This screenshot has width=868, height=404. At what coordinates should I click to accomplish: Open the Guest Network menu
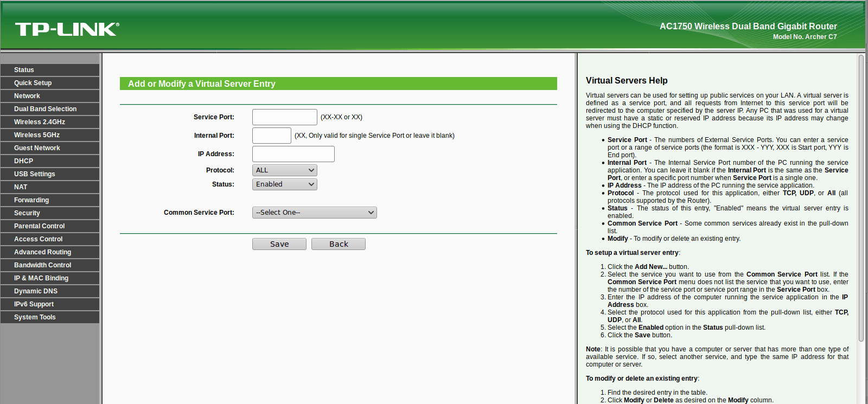tap(50, 148)
